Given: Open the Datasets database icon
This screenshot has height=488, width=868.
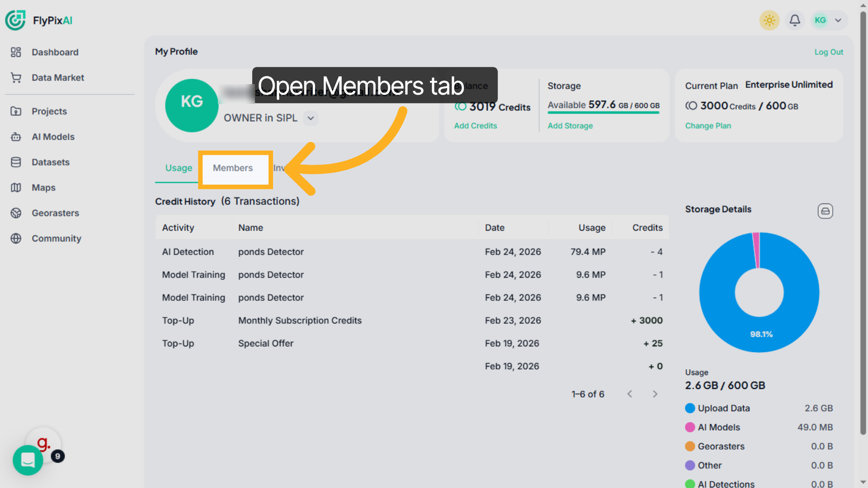Looking at the screenshot, I should pyautogui.click(x=16, y=162).
